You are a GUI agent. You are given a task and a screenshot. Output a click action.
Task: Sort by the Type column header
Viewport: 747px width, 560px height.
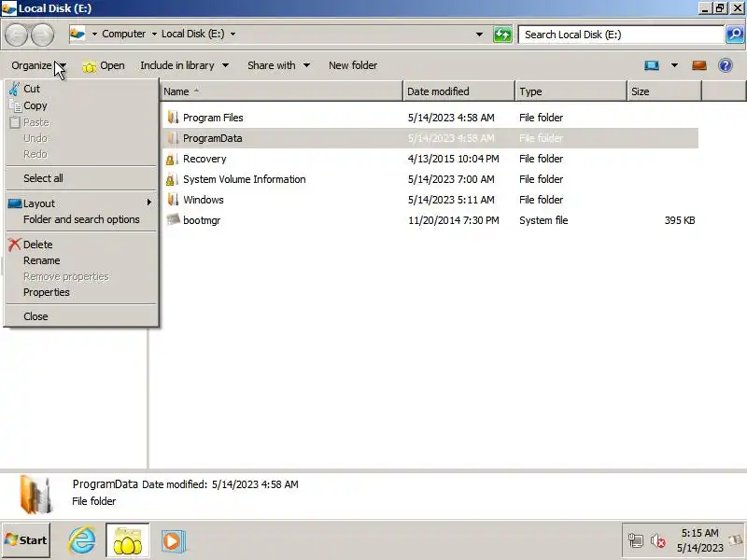pyautogui.click(x=571, y=91)
